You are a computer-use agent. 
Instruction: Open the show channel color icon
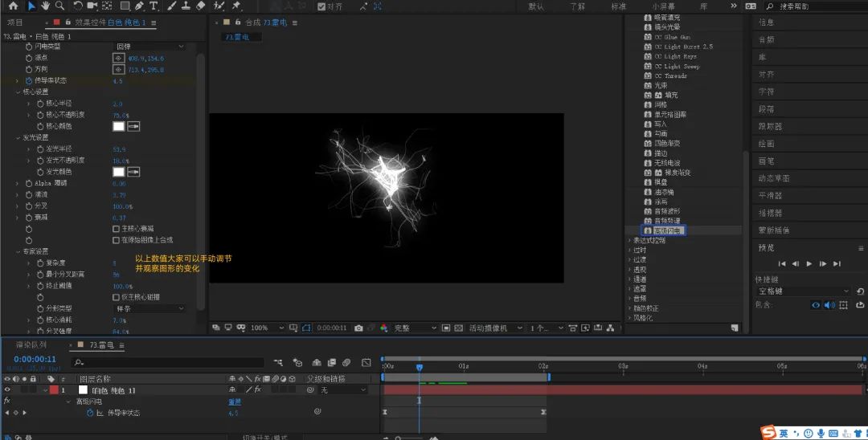pos(383,328)
